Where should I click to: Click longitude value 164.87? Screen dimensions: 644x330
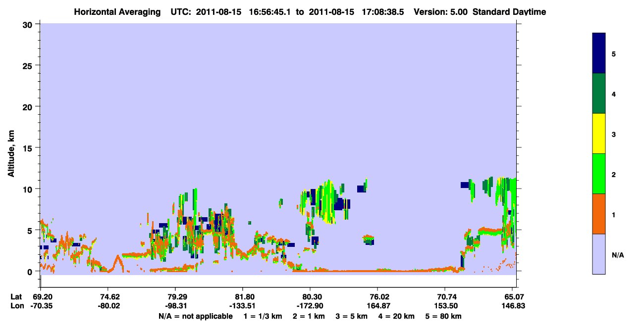coord(378,306)
